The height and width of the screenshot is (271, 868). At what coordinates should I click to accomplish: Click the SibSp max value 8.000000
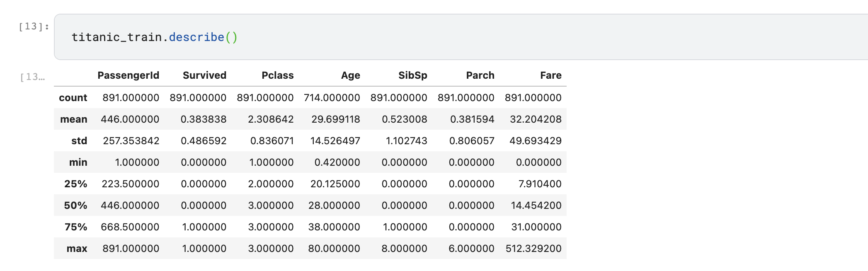click(405, 249)
